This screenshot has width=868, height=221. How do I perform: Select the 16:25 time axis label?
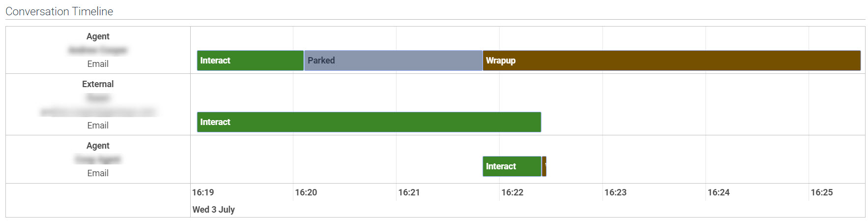822,192
